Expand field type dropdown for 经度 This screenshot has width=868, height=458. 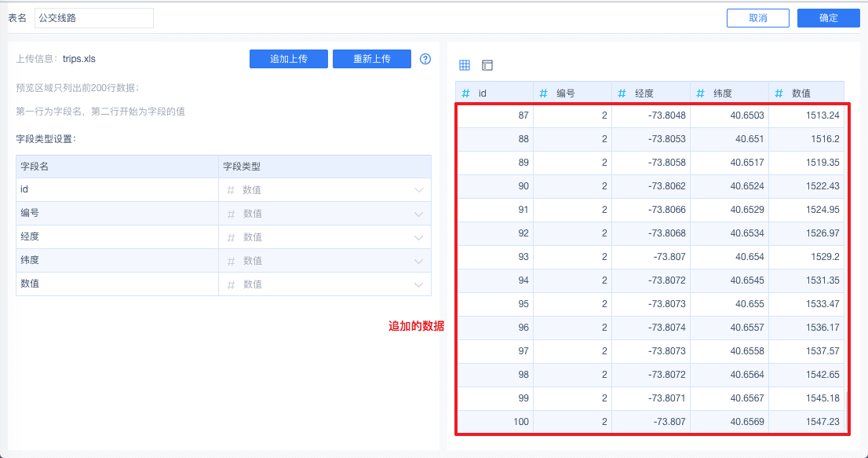[x=419, y=237]
